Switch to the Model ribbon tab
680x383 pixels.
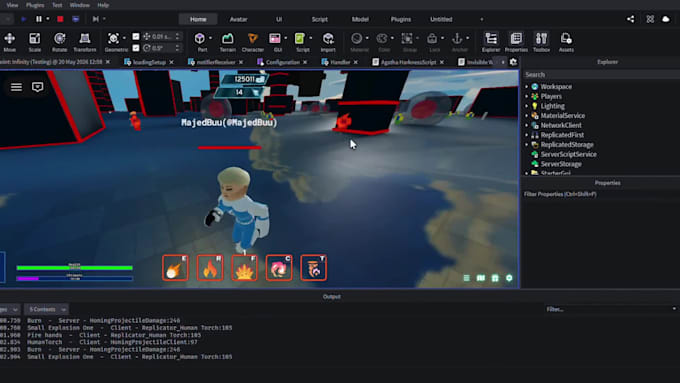tap(360, 19)
